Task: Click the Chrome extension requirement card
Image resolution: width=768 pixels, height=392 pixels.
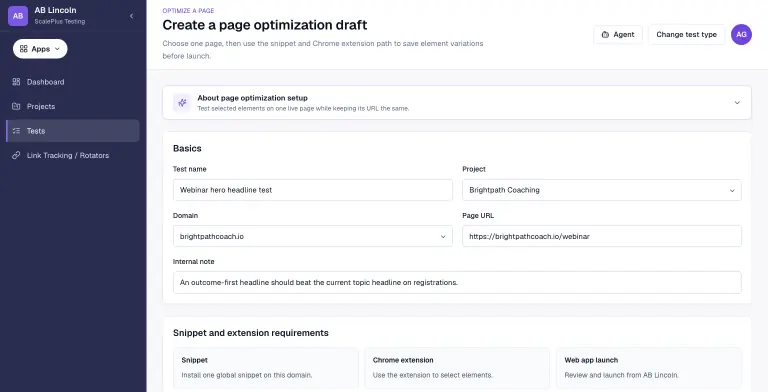Action: pyautogui.click(x=457, y=368)
